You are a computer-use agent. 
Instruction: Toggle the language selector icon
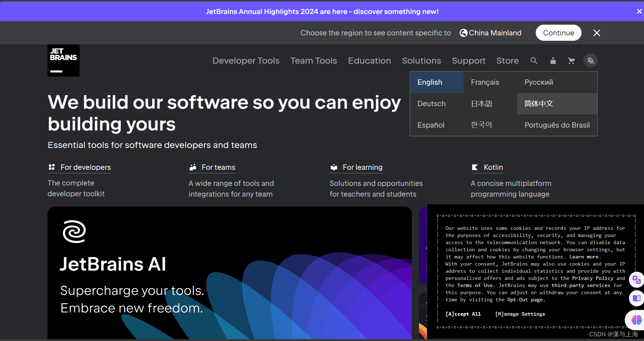(x=590, y=61)
